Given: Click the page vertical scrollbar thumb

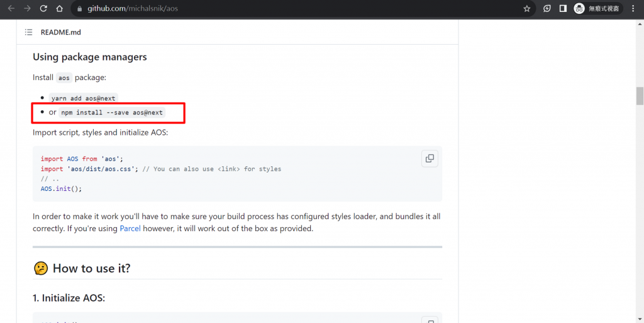Looking at the screenshot, I should (640, 96).
